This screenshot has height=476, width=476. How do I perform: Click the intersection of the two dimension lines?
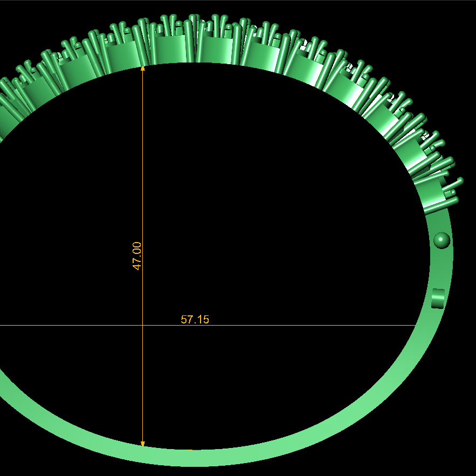coord(142,325)
